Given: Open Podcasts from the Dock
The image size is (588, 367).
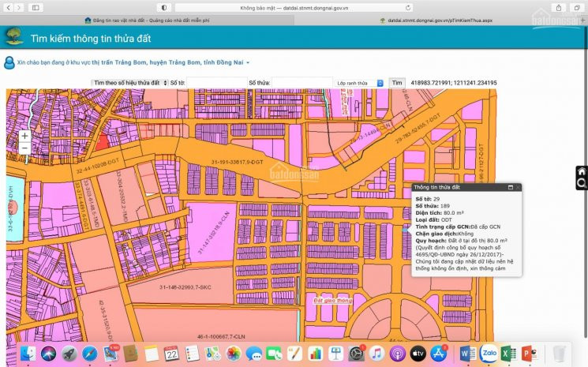Looking at the screenshot, I should [x=397, y=354].
